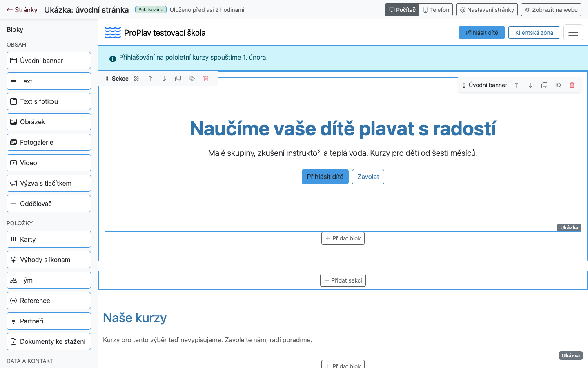588x368 pixels.
Task: Switch preview to Telefon
Action: 436,10
